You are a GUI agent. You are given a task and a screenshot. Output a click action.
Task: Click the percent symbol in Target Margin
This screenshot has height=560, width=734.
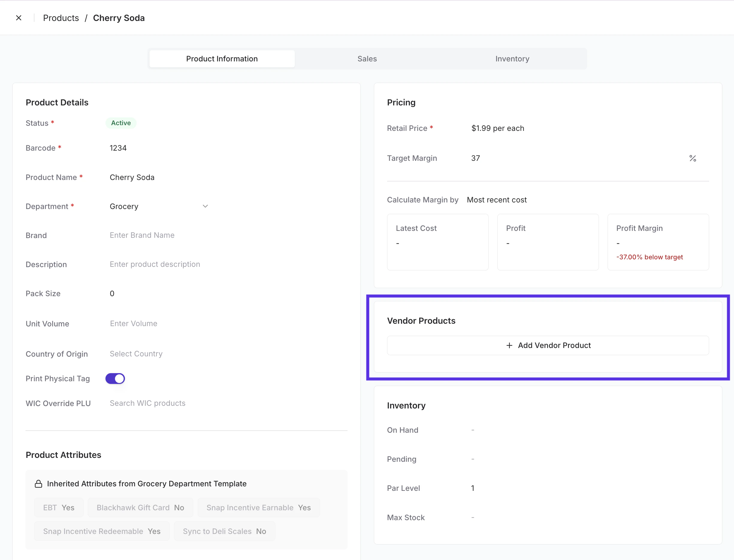pos(692,158)
